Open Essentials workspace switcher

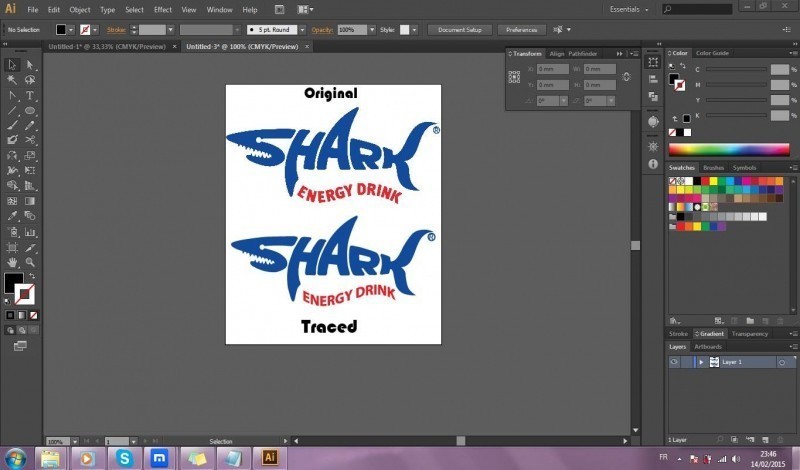coord(629,9)
